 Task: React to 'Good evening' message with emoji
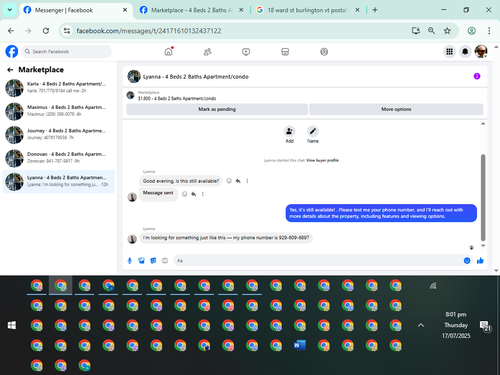click(x=229, y=181)
